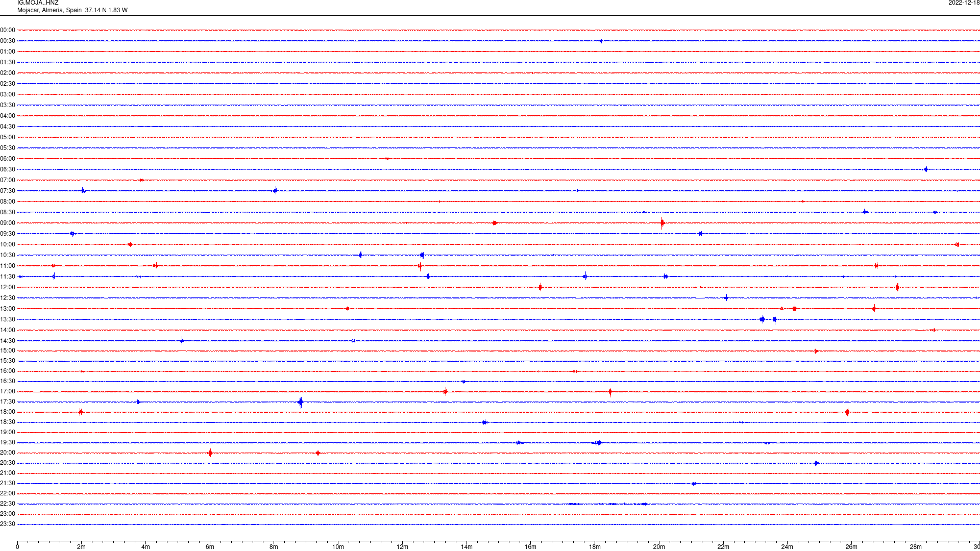Select the 13:30 time row label
The image size is (980, 551).
8,319
